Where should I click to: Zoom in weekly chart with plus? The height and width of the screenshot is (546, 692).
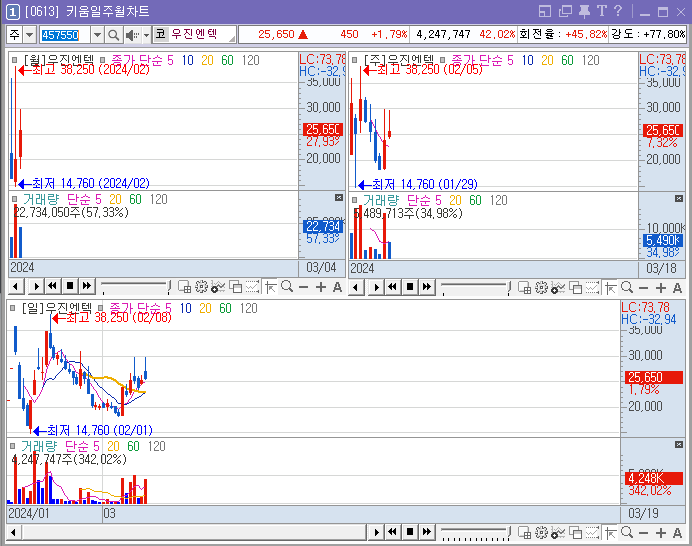[661, 289]
